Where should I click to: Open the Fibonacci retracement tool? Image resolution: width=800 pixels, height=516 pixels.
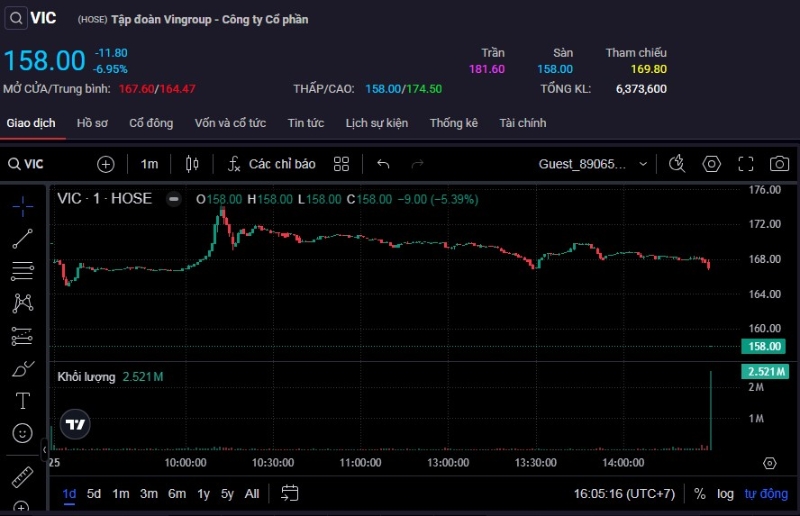(x=22, y=270)
